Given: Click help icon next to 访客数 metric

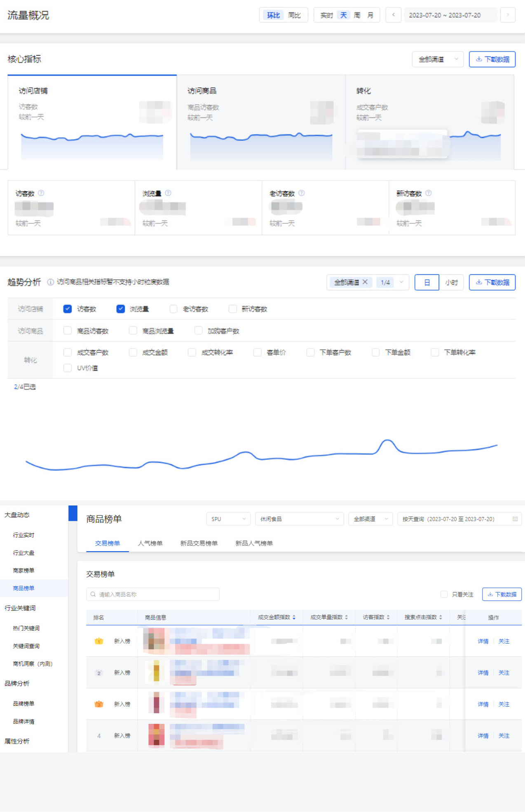Looking at the screenshot, I should tap(41, 193).
